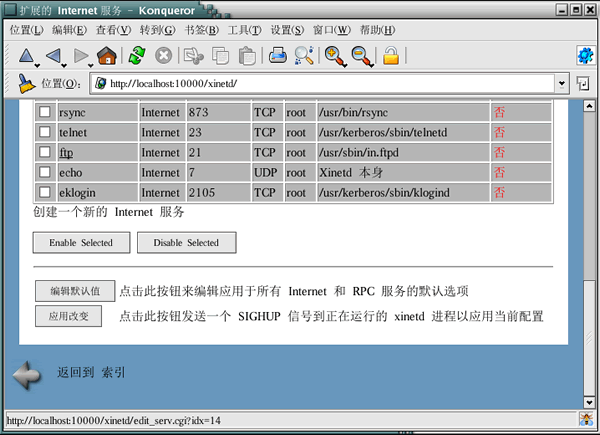
Task: Open the 帮助(H) menu
Action: tap(377, 30)
